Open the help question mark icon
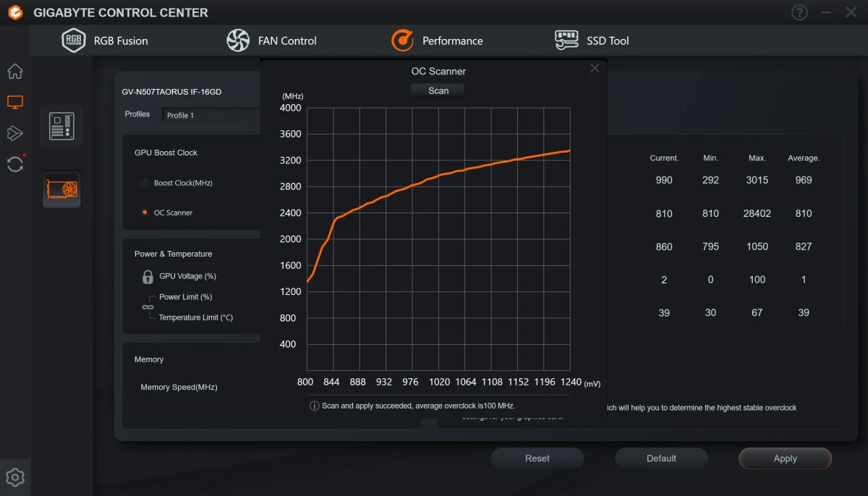 799,12
